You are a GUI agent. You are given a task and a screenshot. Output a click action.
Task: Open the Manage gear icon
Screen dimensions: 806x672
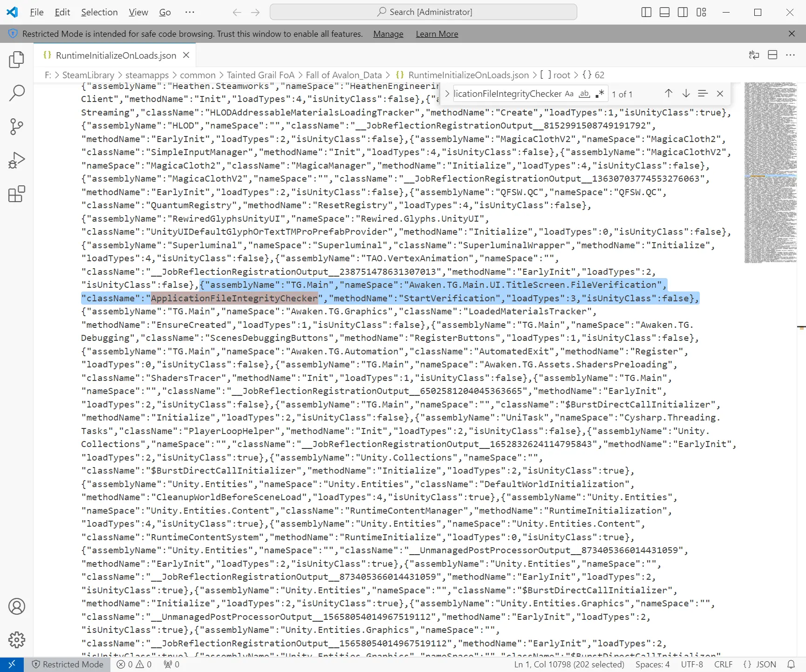pos(17,640)
